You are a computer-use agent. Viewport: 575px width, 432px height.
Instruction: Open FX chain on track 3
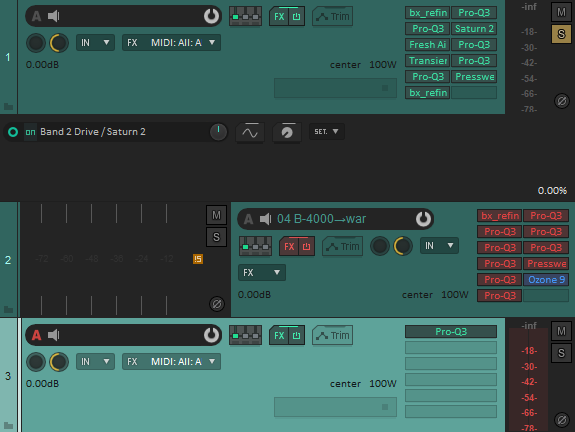coord(279,336)
